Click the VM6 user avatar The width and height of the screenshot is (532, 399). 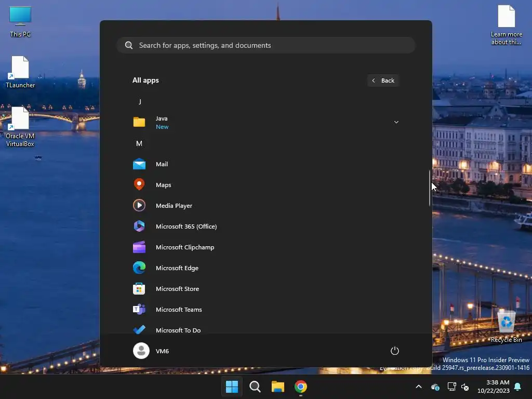(x=141, y=351)
